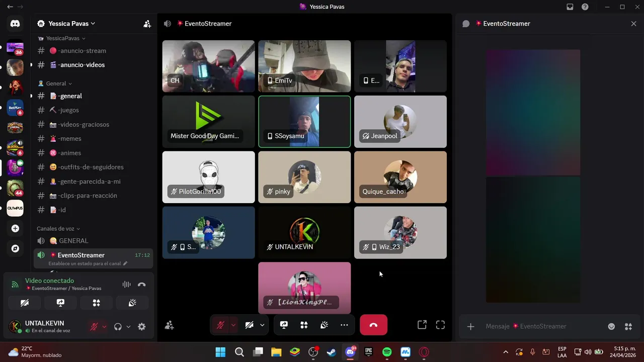Screen dimensions: 644x362
Task: Unmute microphone in call control bar
Action: pyautogui.click(x=220, y=325)
